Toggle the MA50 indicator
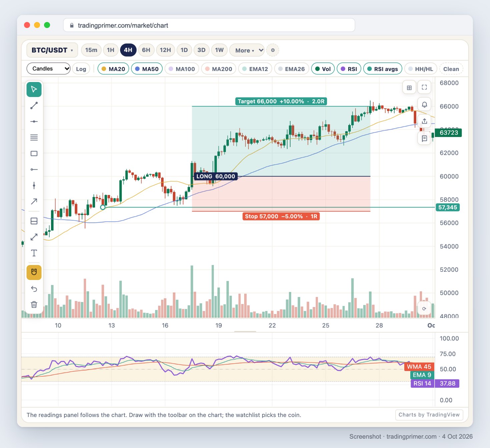This screenshot has width=490, height=448. point(147,69)
